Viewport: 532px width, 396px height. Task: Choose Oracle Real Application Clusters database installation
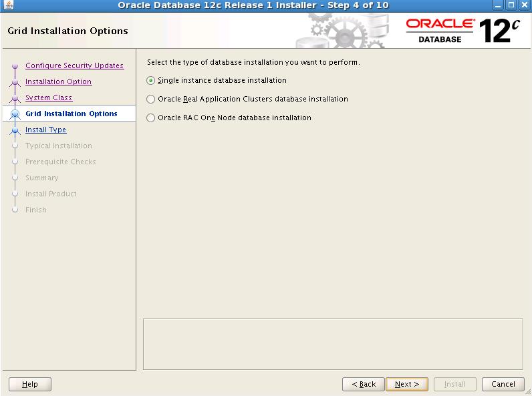[150, 100]
